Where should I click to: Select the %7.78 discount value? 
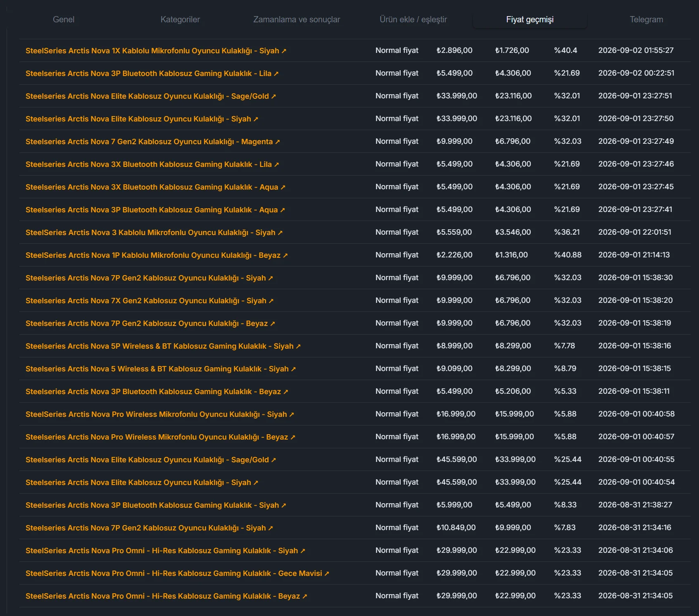coord(564,346)
